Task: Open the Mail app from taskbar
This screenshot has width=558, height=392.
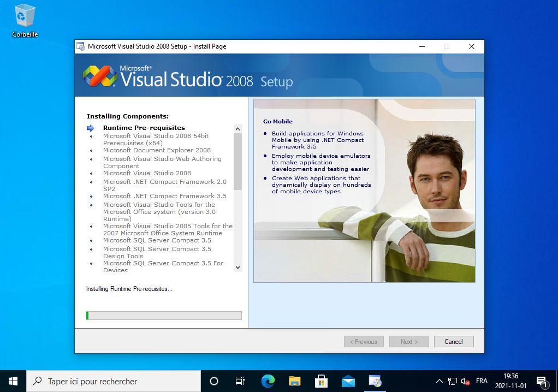Action: coord(348,381)
